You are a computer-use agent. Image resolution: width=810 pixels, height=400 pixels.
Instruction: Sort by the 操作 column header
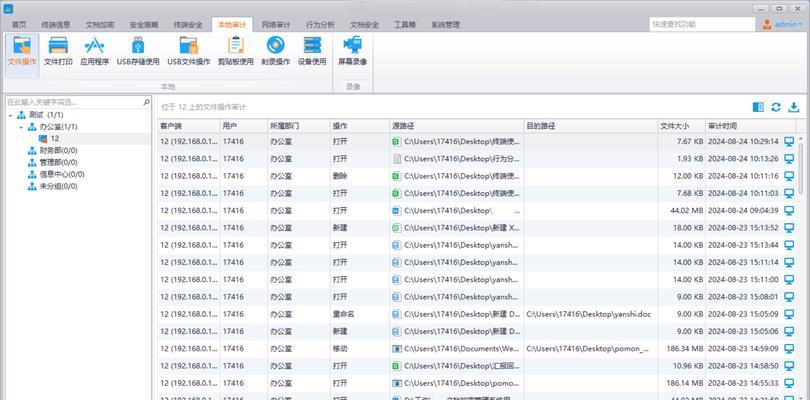(360, 126)
